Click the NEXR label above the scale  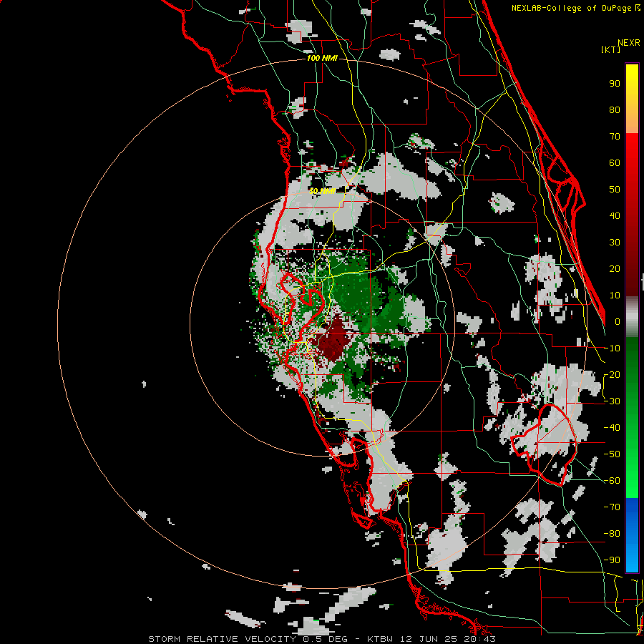click(629, 43)
